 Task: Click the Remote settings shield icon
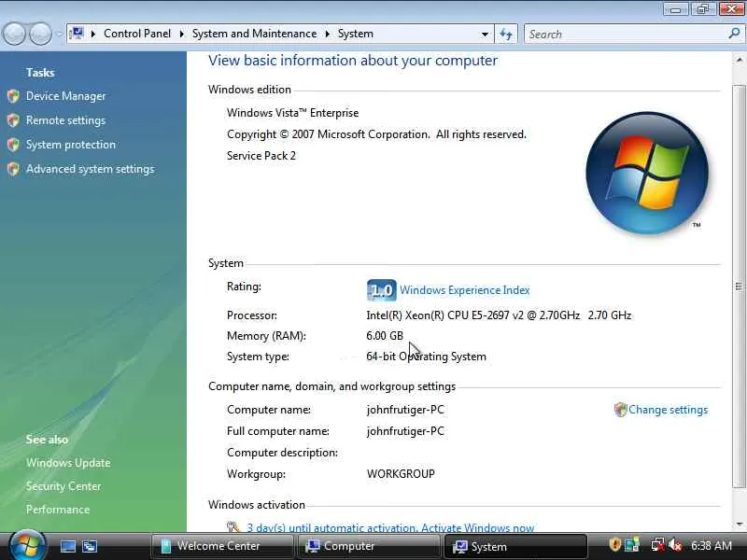tap(13, 120)
